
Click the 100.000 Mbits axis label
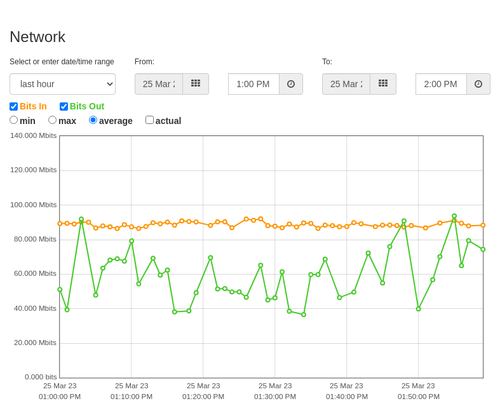click(33, 205)
